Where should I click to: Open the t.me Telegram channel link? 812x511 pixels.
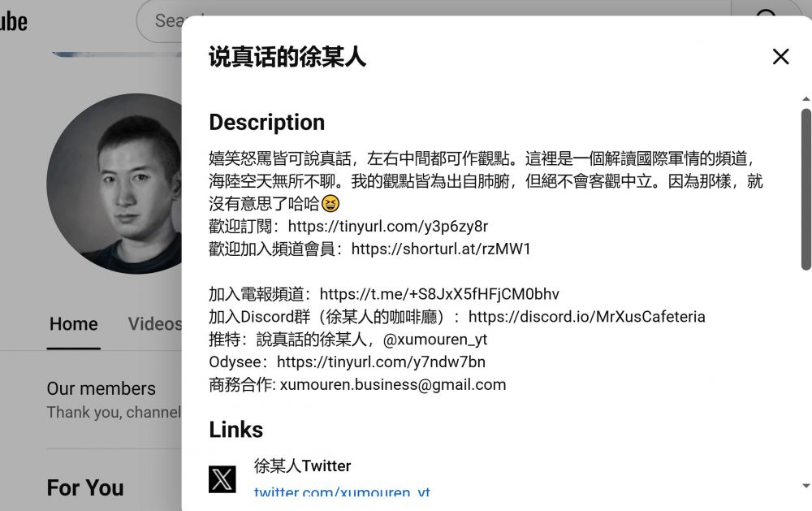point(439,294)
